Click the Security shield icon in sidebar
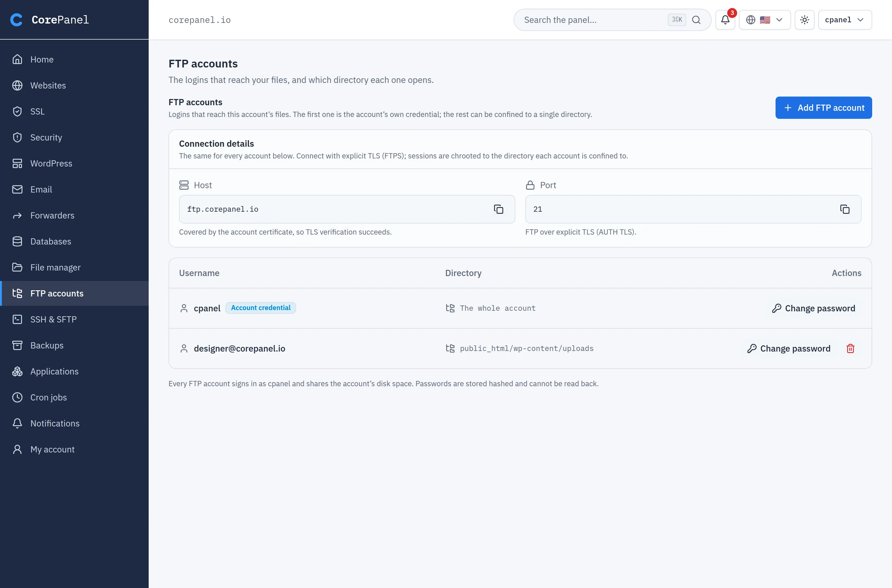892x588 pixels. 17,137
